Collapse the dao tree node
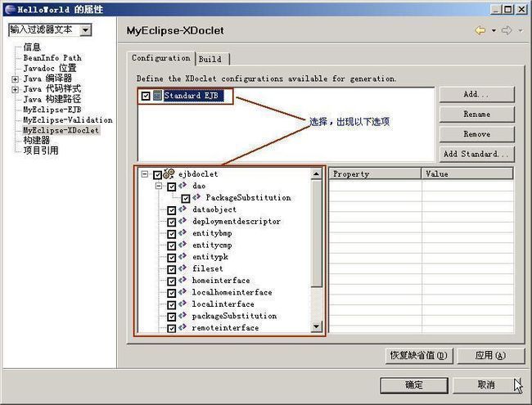532x405 pixels. point(159,186)
